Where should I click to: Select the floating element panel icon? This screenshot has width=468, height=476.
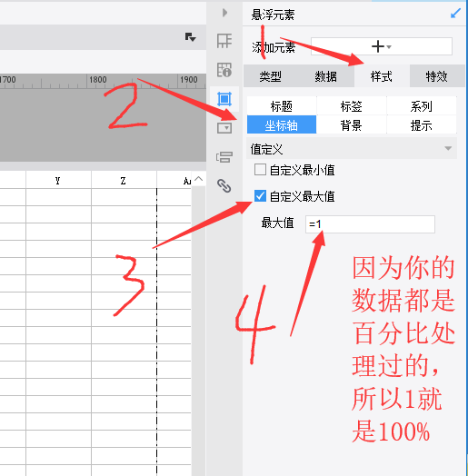(224, 99)
